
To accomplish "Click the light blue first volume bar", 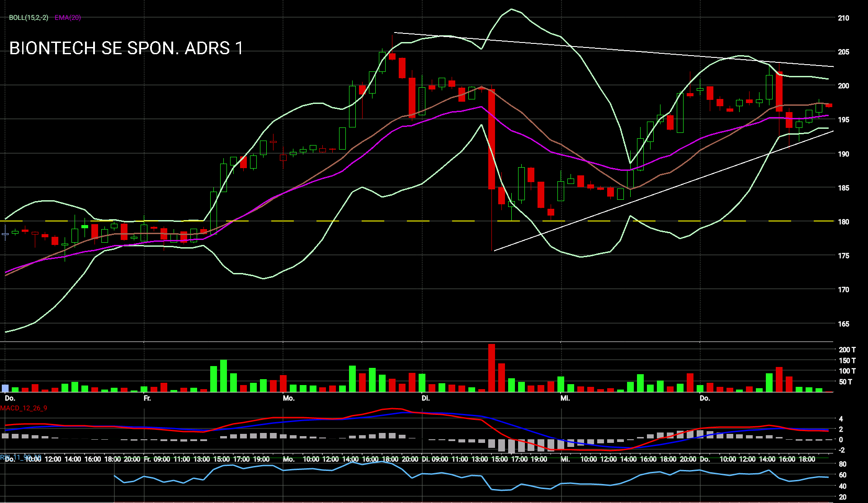I will [5, 388].
